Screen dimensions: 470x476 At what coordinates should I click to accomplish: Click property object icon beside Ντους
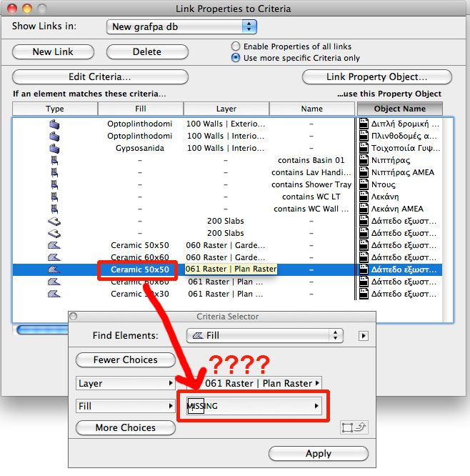[x=364, y=184]
